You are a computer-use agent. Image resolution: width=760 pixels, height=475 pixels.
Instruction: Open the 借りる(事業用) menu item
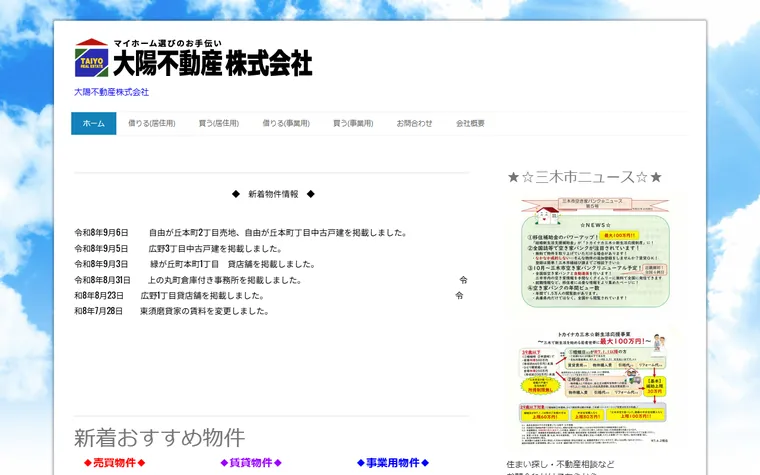286,124
